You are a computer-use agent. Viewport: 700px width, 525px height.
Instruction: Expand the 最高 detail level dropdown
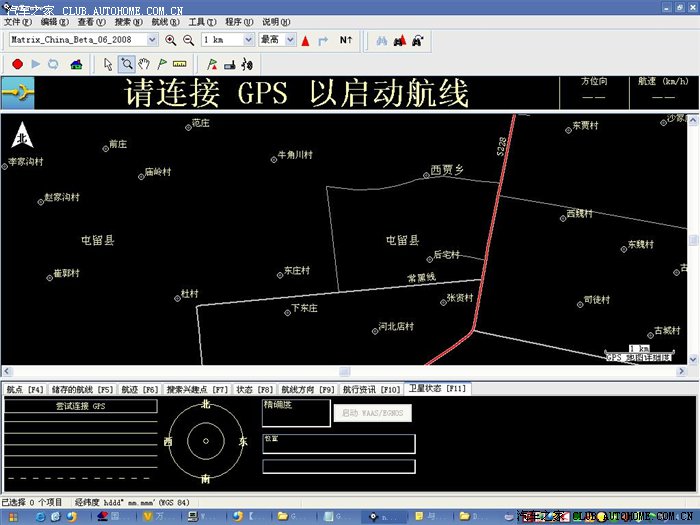click(290, 40)
